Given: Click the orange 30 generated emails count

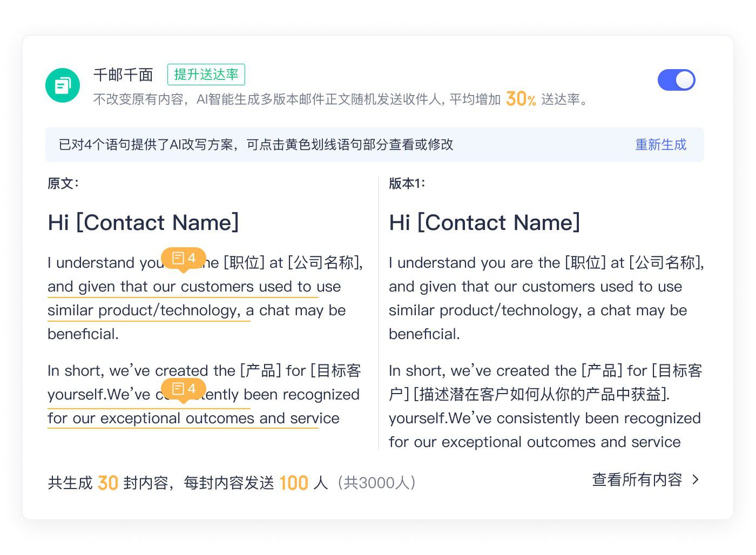Looking at the screenshot, I should (108, 483).
